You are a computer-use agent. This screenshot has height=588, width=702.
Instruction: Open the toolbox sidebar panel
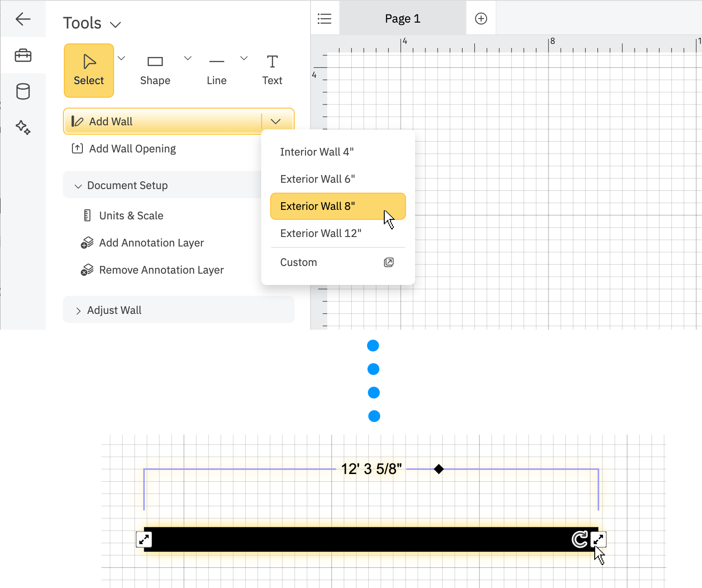23,56
